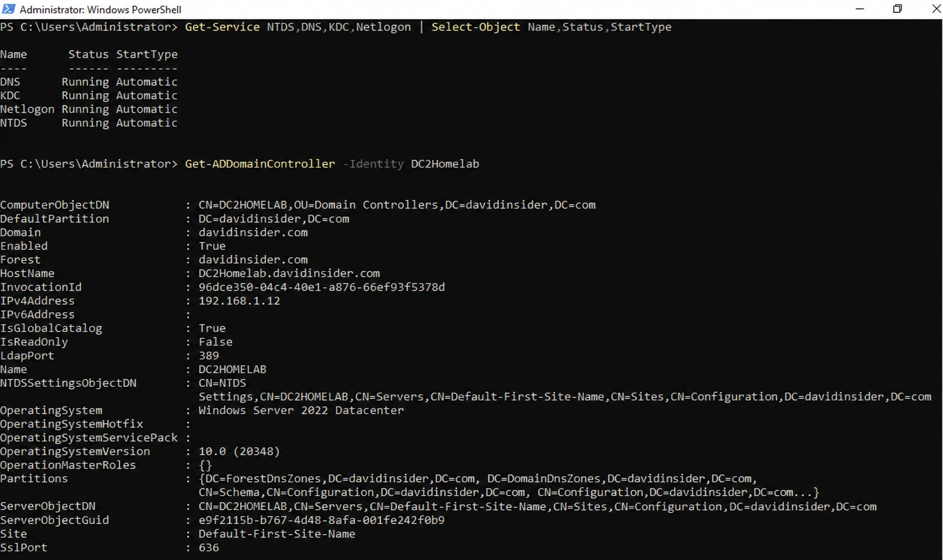Click the 'Administrator: Windows PowerShell' title text

pos(100,10)
